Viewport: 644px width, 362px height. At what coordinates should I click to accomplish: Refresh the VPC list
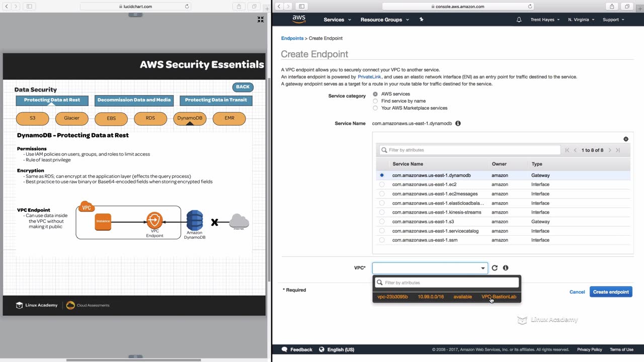[495, 268]
